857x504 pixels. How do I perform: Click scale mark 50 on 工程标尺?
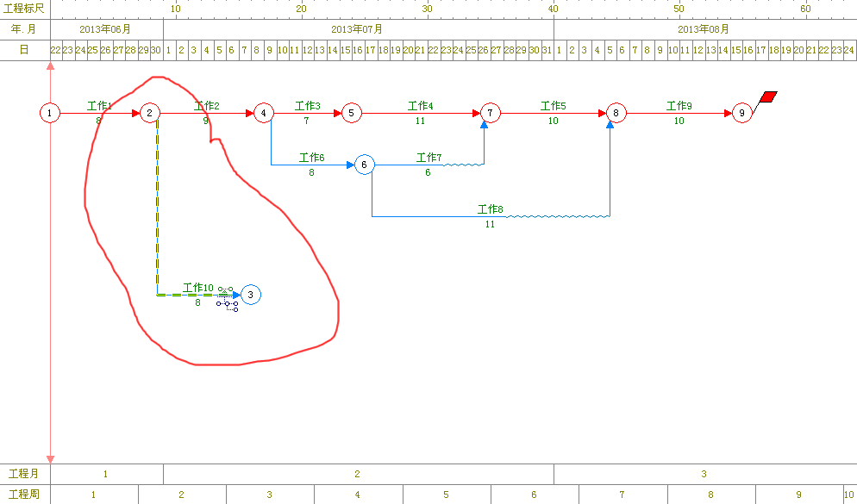pos(679,9)
